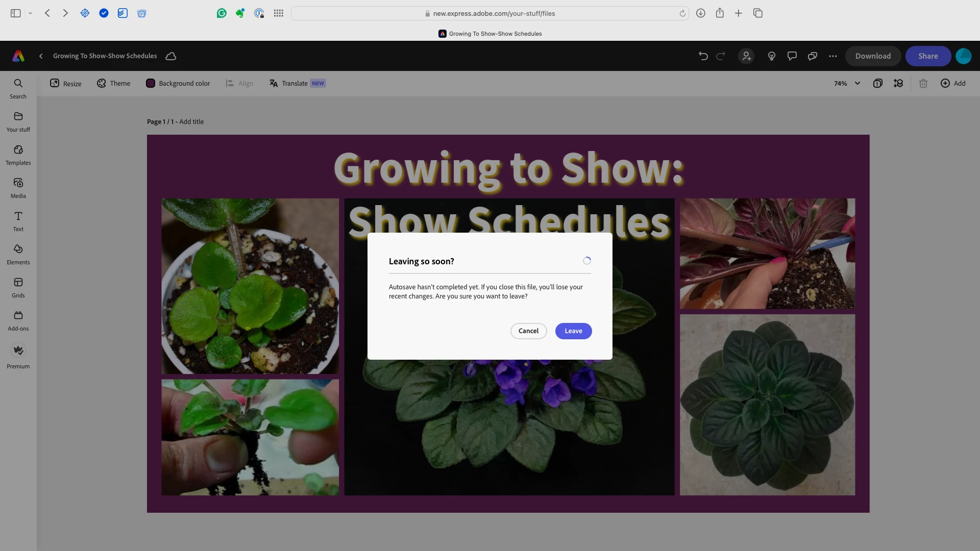Image resolution: width=980 pixels, height=551 pixels.
Task: Click the Download button
Action: click(x=873, y=56)
